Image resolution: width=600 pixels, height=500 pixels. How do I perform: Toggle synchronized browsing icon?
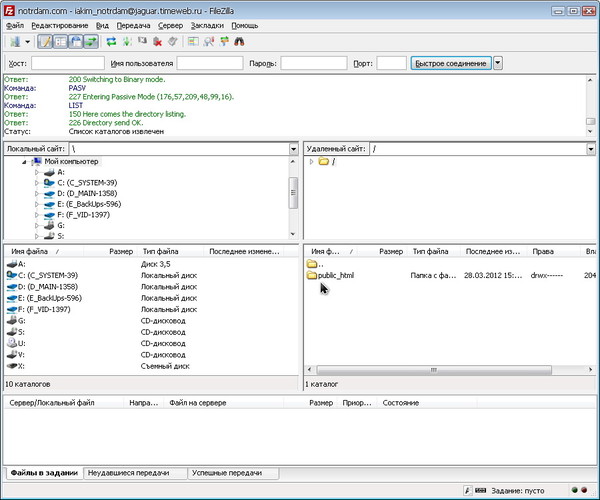click(224, 42)
